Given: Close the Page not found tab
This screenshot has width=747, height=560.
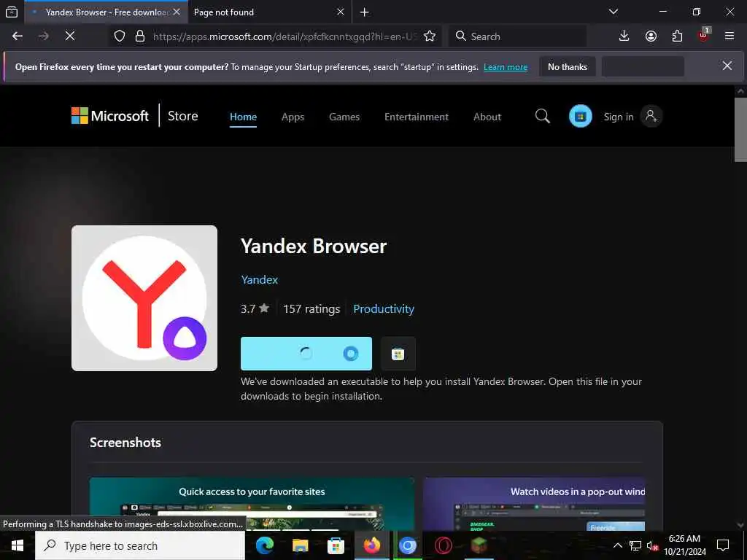Looking at the screenshot, I should click(x=341, y=12).
